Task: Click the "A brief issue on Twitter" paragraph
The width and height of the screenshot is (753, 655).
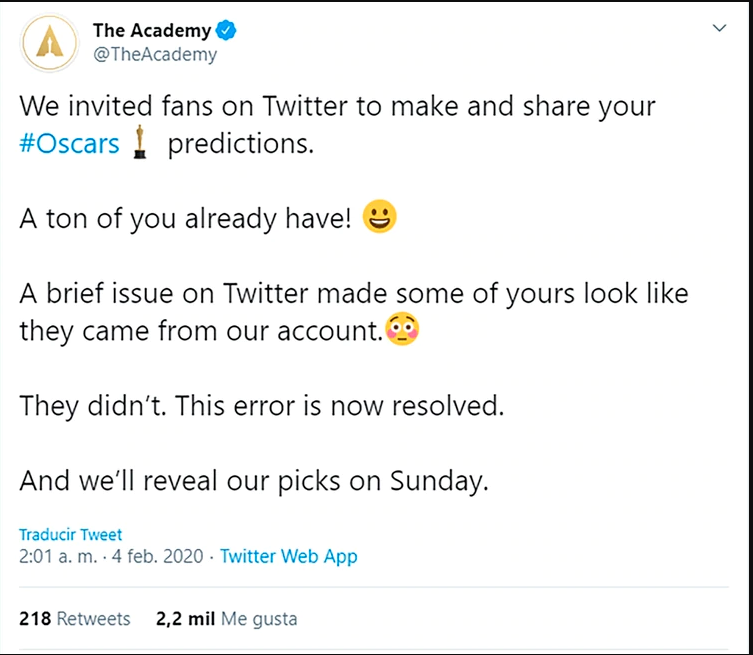Action: (353, 295)
